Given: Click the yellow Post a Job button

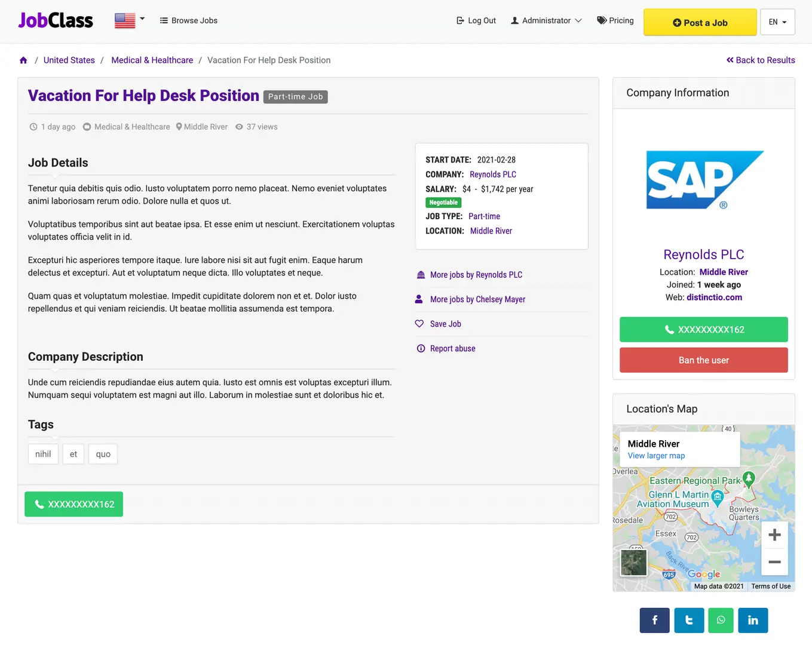Looking at the screenshot, I should click(700, 22).
